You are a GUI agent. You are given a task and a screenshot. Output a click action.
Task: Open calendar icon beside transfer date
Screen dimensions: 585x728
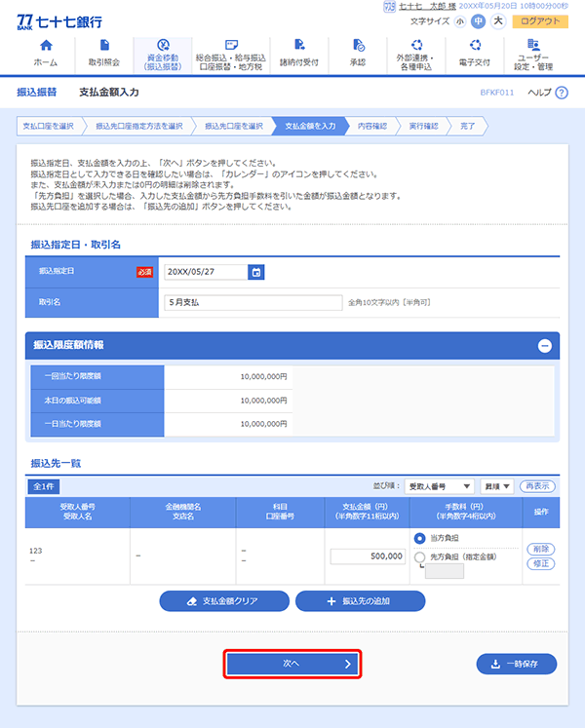click(255, 273)
